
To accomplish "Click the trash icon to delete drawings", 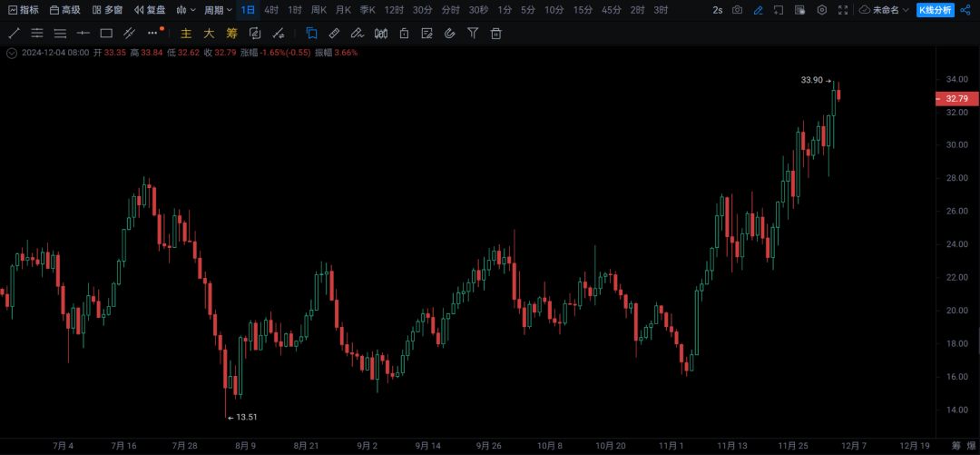I will (x=496, y=34).
